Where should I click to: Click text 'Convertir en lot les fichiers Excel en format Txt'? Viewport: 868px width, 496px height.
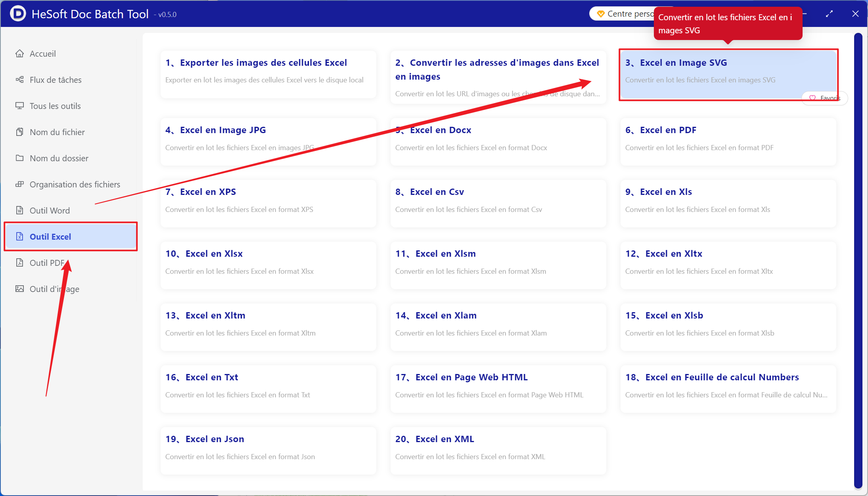(x=238, y=395)
